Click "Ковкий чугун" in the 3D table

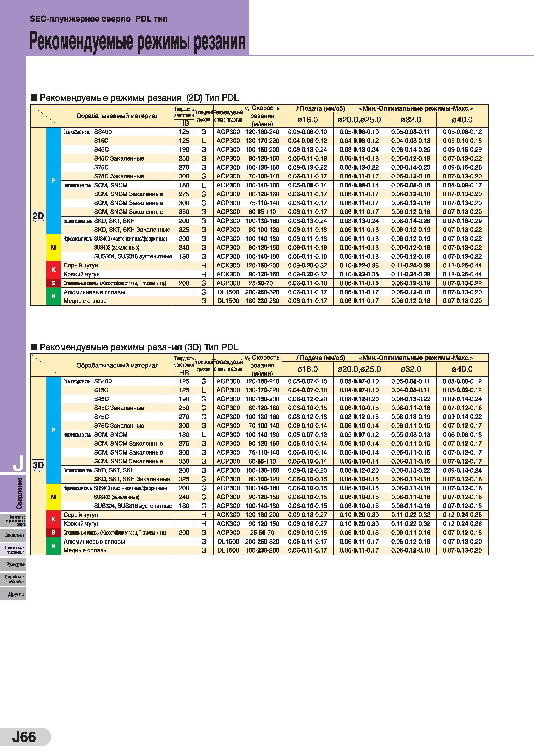point(82,523)
